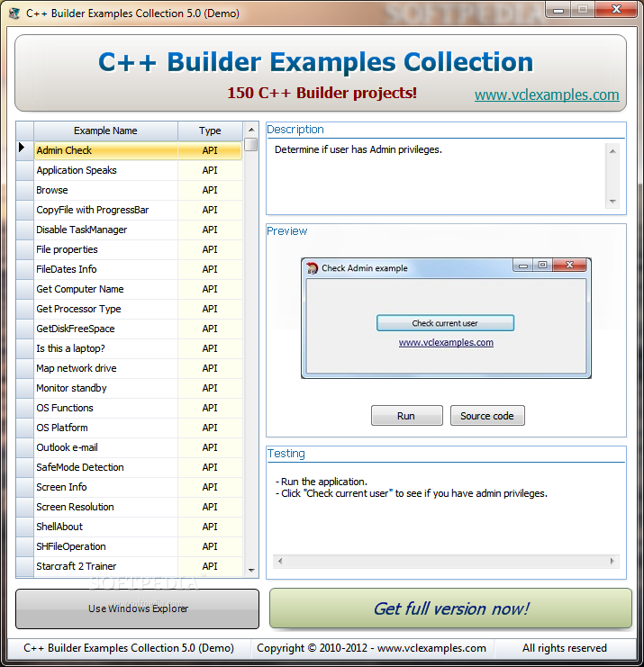
Task: Click the app icon in the title bar
Action: [14, 14]
